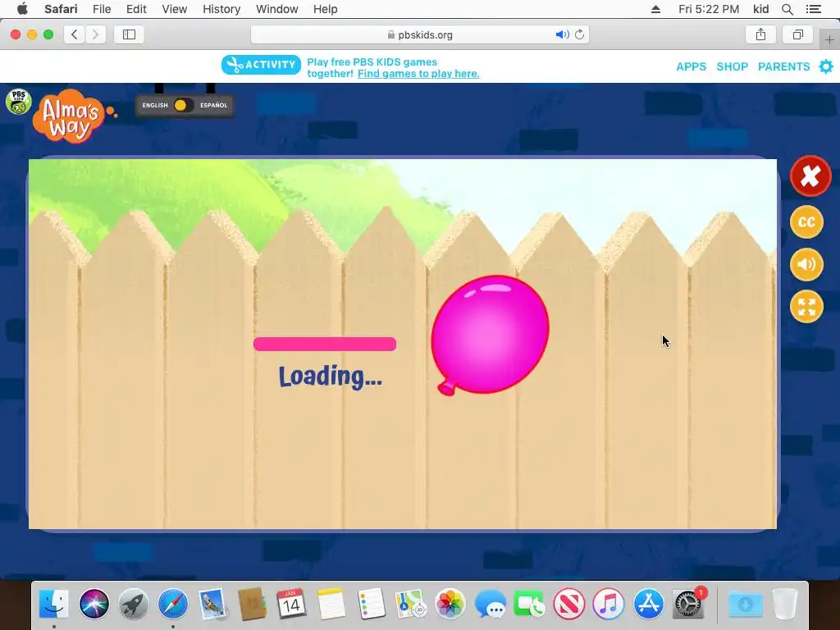This screenshot has height=630, width=840.
Task: Click the pink balloon in the game
Action: coord(490,335)
